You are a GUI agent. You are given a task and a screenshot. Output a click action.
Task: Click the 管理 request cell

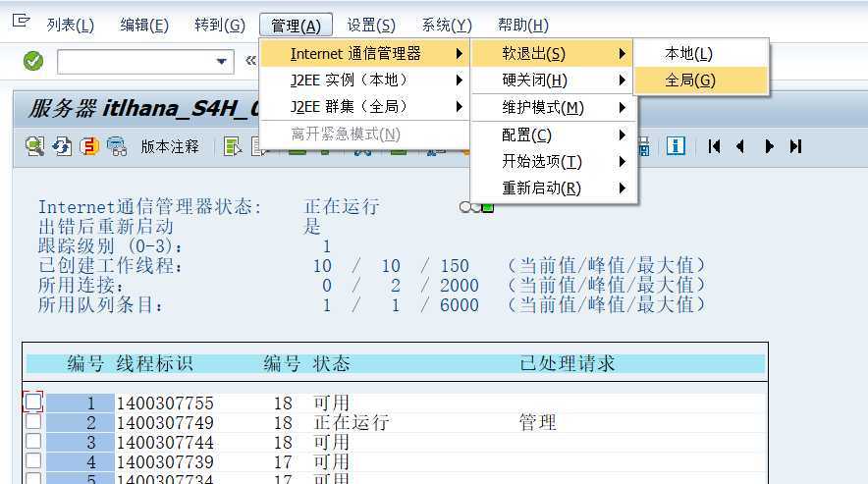pyautogui.click(x=537, y=423)
